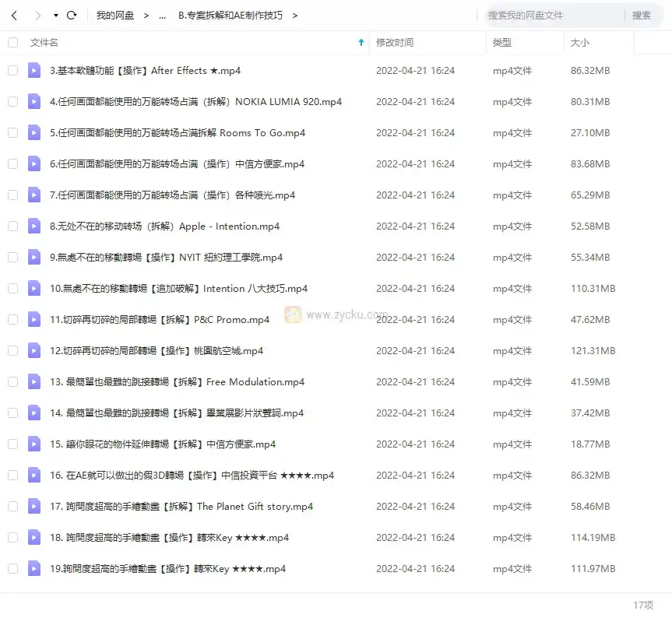Click video icon of Free Modulation file
This screenshot has width=672, height=618.
click(34, 382)
